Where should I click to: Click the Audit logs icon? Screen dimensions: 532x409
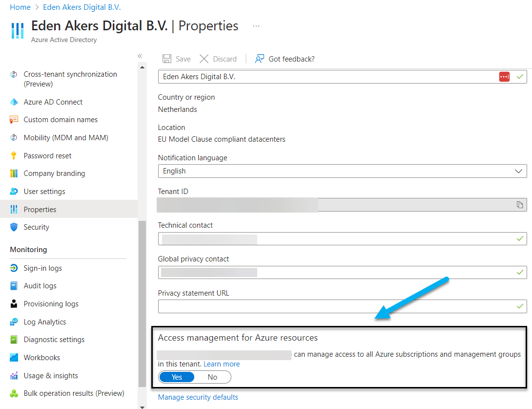(x=14, y=286)
